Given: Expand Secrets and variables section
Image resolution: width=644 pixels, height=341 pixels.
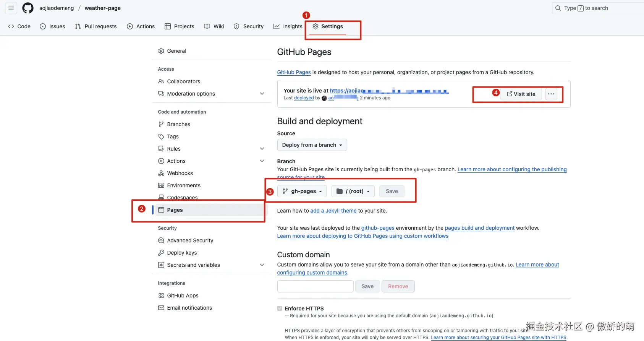Looking at the screenshot, I should tap(262, 265).
